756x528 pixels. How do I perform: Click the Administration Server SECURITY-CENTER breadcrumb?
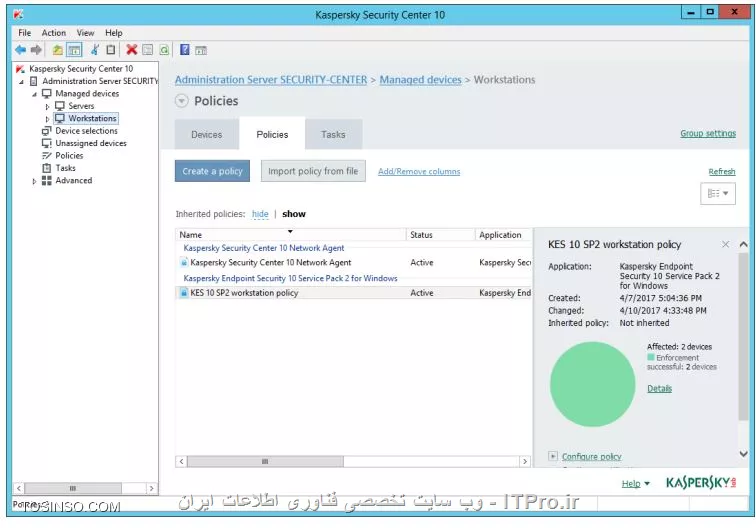[271, 80]
